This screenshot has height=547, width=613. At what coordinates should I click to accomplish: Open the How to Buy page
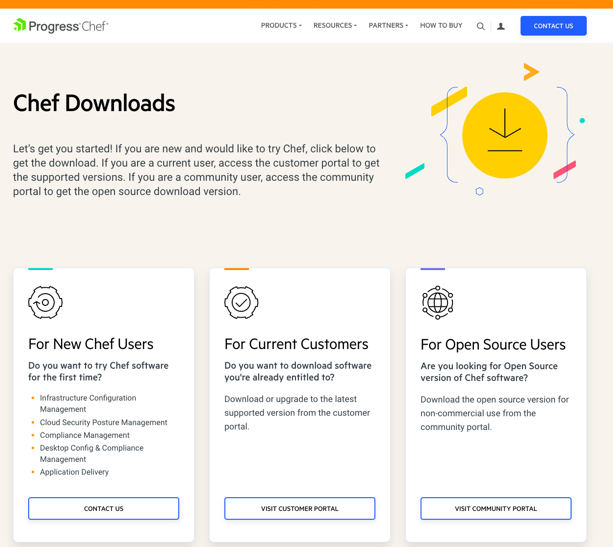[x=441, y=26]
